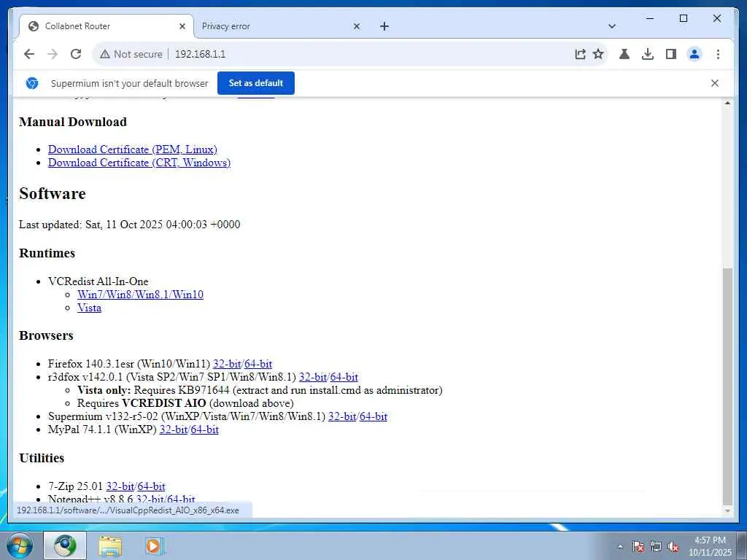Open the browser downloads tray
The height and width of the screenshot is (560, 747).
[648, 54]
